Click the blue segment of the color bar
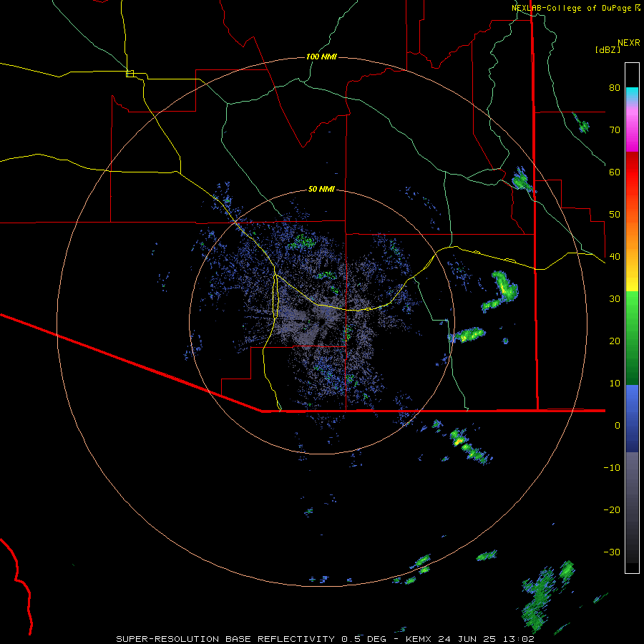The height and width of the screenshot is (644, 644). [x=632, y=419]
